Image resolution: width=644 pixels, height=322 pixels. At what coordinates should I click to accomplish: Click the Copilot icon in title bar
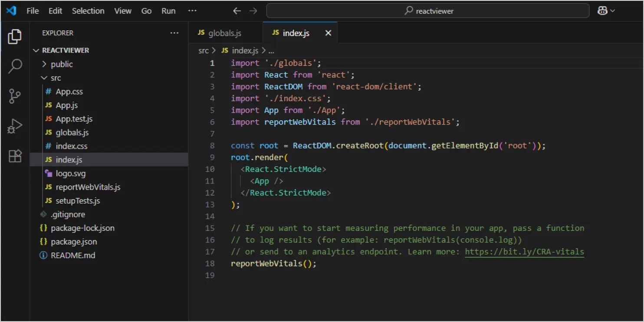[602, 11]
